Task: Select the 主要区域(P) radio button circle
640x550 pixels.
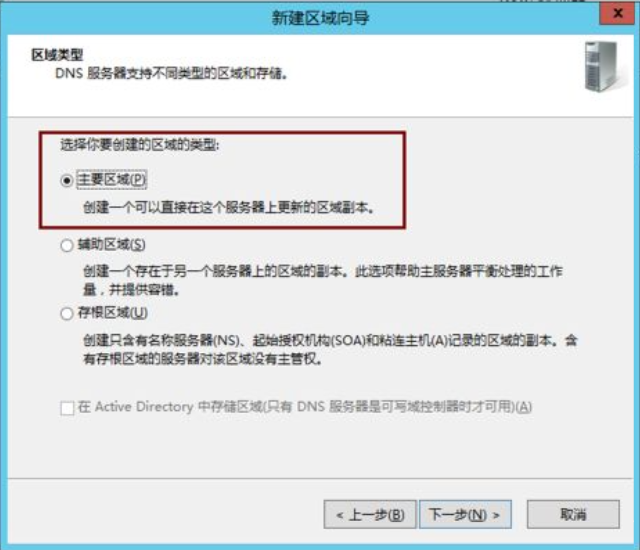Action: click(67, 180)
